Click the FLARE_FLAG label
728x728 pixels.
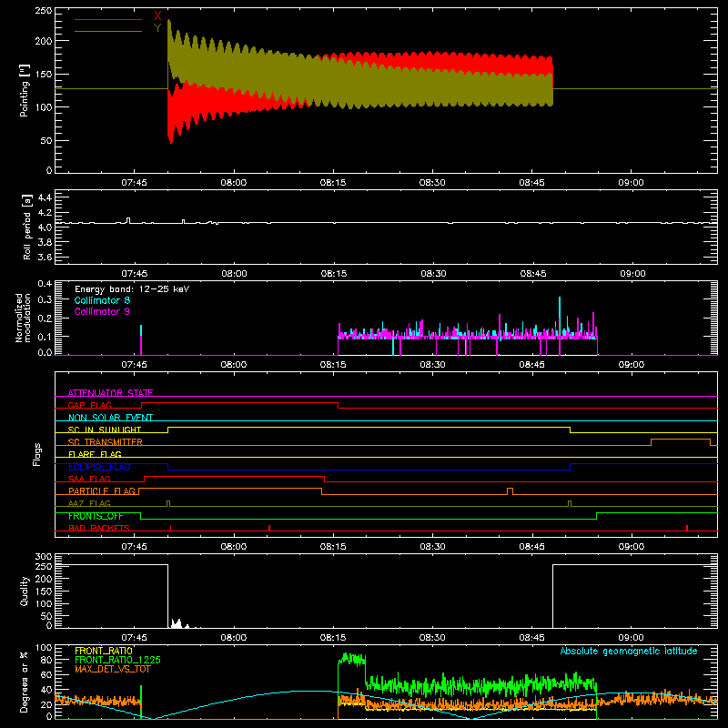coord(95,454)
